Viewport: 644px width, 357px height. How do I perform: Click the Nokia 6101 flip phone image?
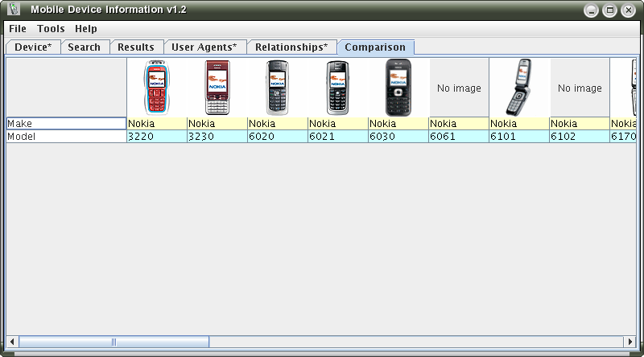pyautogui.click(x=518, y=88)
